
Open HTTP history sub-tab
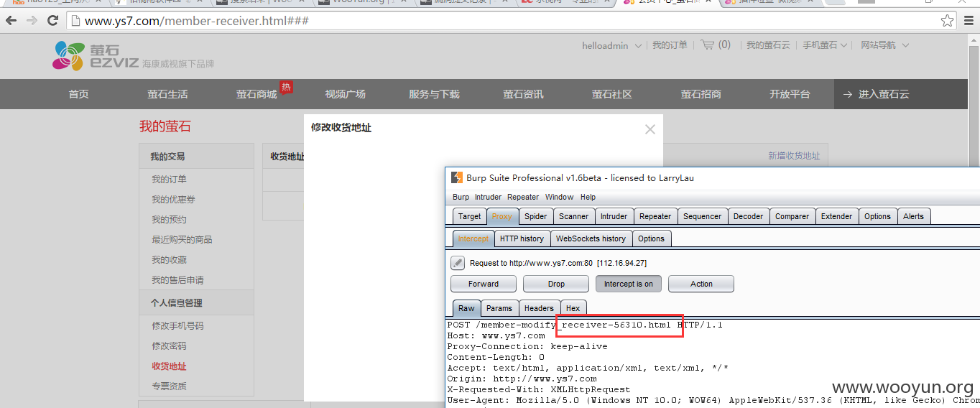522,238
